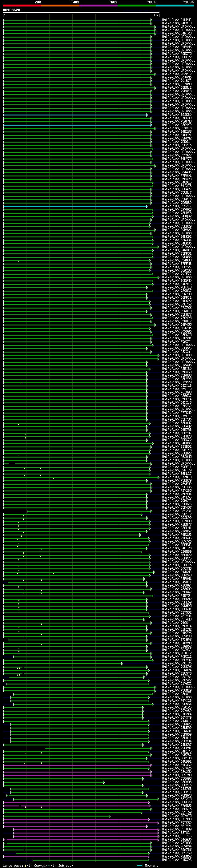This screenshot has width=197, height=868.
Task: Click the cyan alignment bar for A2Q4Y9
Action: [x=78, y=125]
